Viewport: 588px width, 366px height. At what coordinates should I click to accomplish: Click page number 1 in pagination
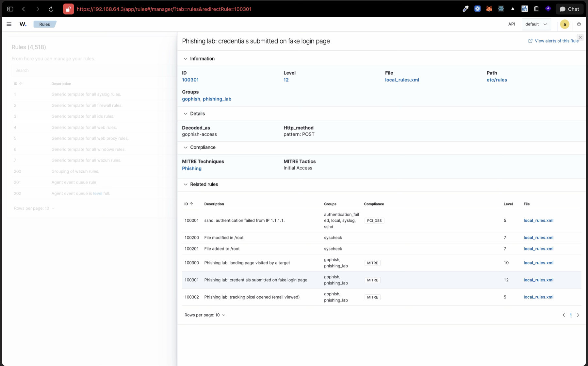pyautogui.click(x=571, y=315)
